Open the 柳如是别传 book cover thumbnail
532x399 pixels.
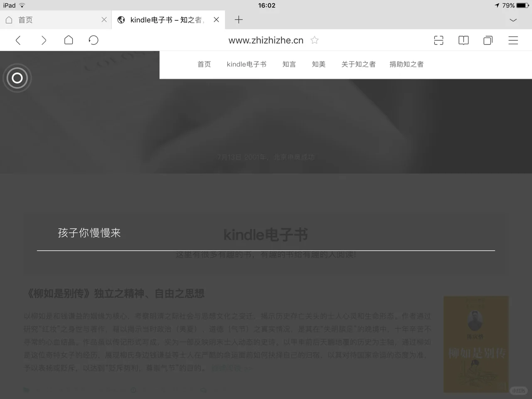point(476,344)
